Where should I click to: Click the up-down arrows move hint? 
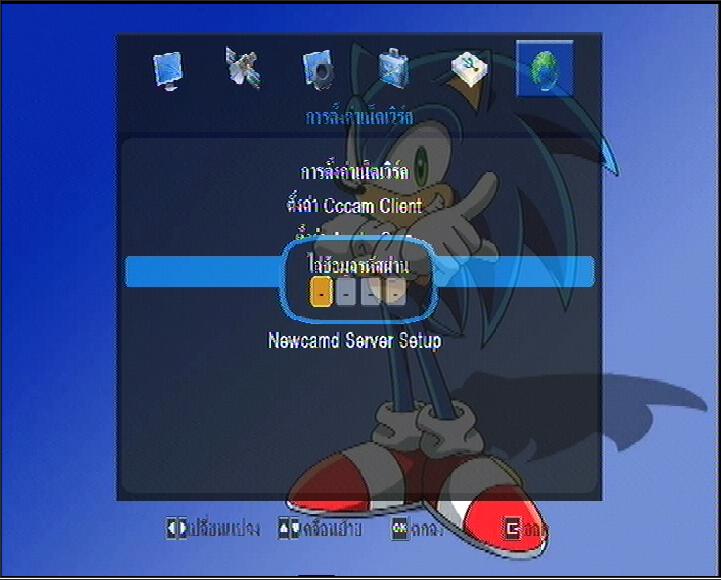pyautogui.click(x=320, y=528)
